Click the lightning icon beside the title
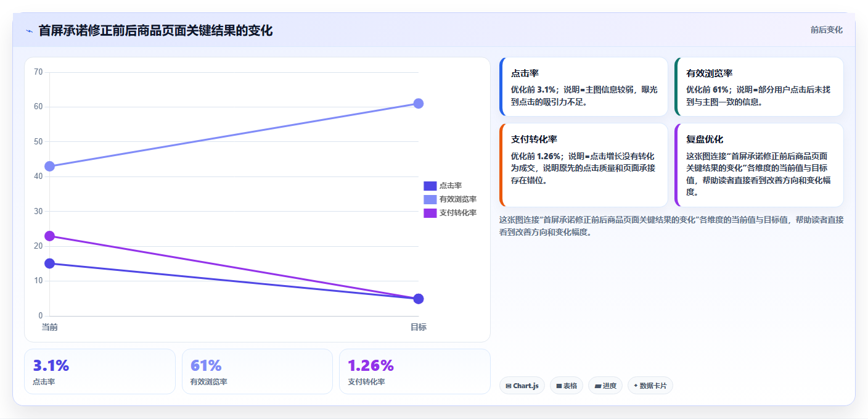Image resolution: width=868 pixels, height=419 pixels. pos(29,31)
